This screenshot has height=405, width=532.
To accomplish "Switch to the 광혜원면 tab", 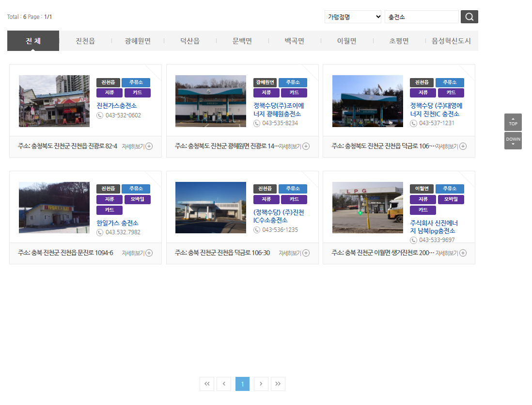I will (x=138, y=41).
